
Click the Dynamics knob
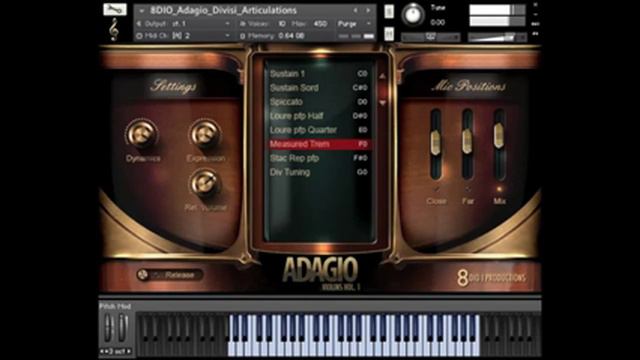coord(142,133)
